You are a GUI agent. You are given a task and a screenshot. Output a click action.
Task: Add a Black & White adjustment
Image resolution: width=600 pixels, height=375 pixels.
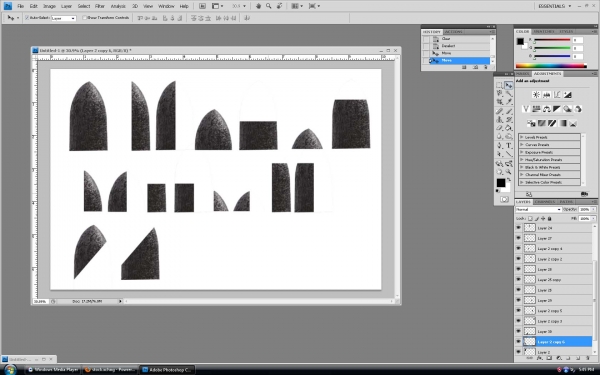click(x=557, y=109)
